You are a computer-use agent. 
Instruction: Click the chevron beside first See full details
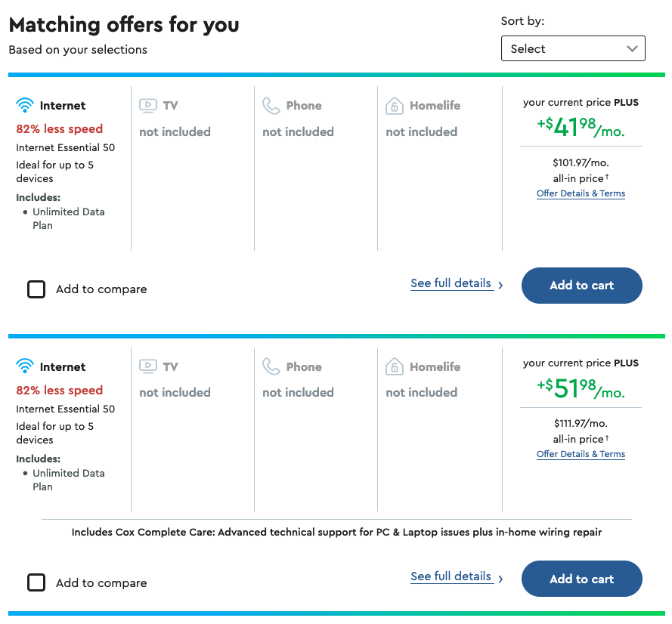pyautogui.click(x=501, y=286)
